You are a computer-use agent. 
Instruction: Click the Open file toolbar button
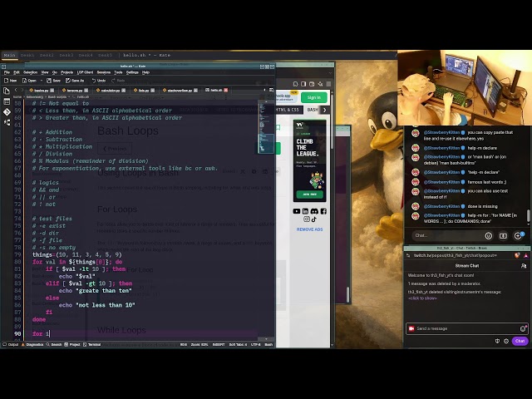pos(29,81)
